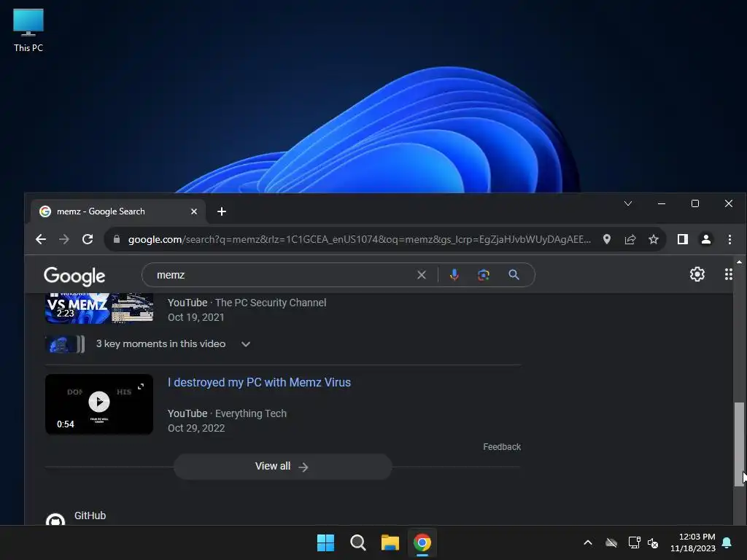
Task: Click the page scrollbar thumb
Action: coord(739,444)
